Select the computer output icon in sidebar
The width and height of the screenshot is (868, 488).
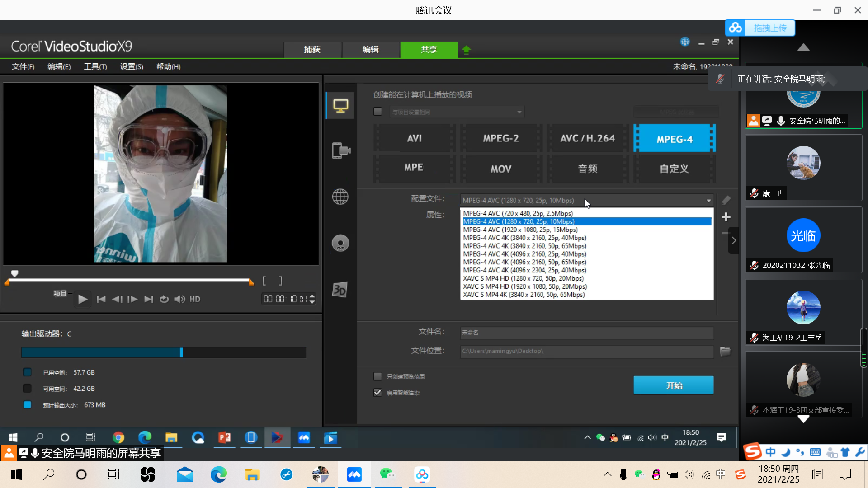point(340,106)
